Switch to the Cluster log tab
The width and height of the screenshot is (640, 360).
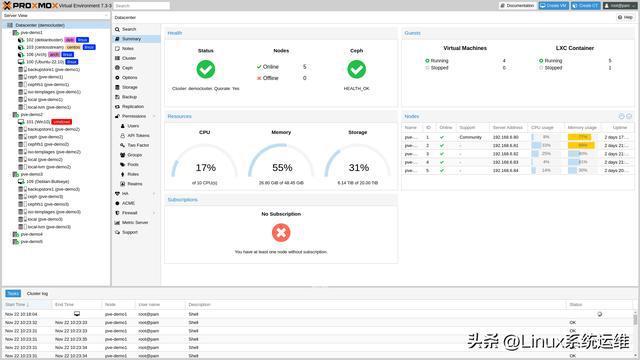[37, 294]
